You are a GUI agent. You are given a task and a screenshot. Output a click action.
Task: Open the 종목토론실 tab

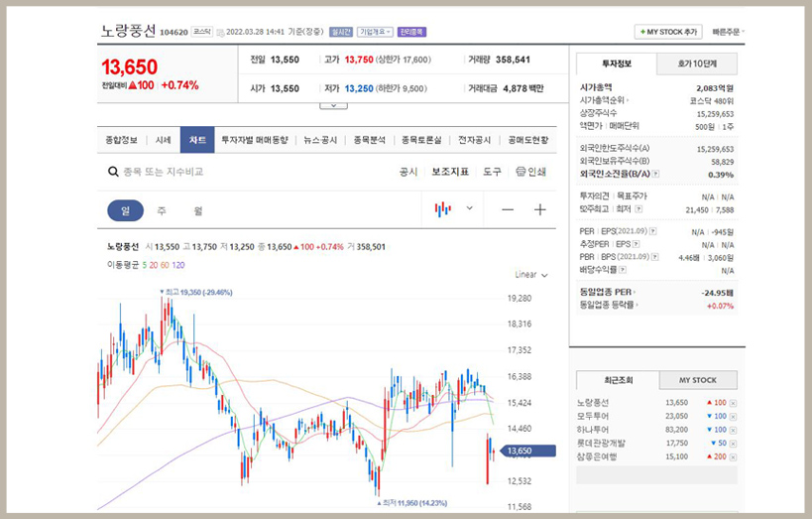421,140
